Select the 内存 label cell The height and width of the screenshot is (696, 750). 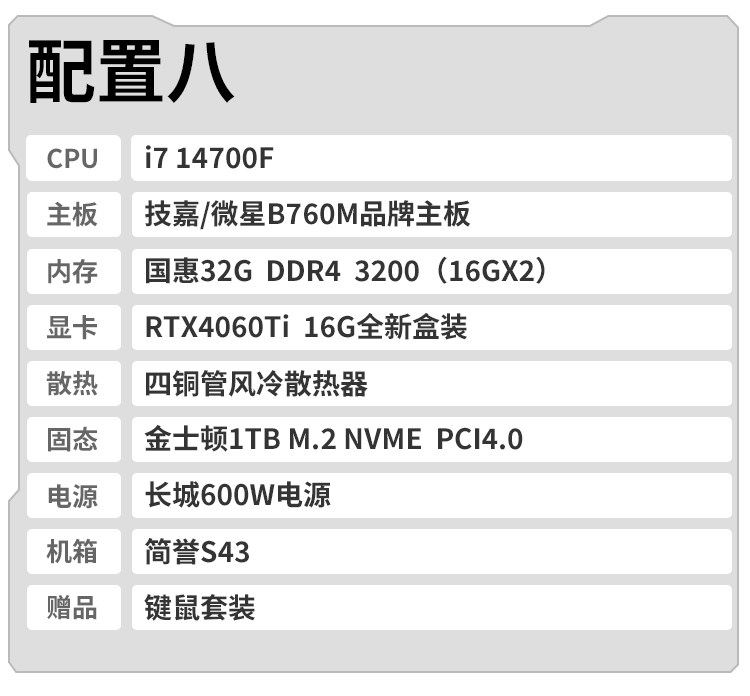click(x=73, y=271)
